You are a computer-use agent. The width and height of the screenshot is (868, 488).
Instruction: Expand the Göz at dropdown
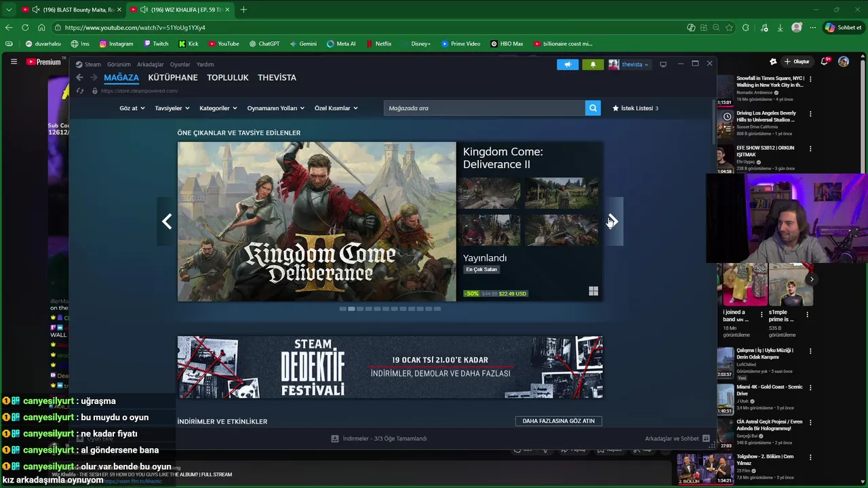coord(132,108)
